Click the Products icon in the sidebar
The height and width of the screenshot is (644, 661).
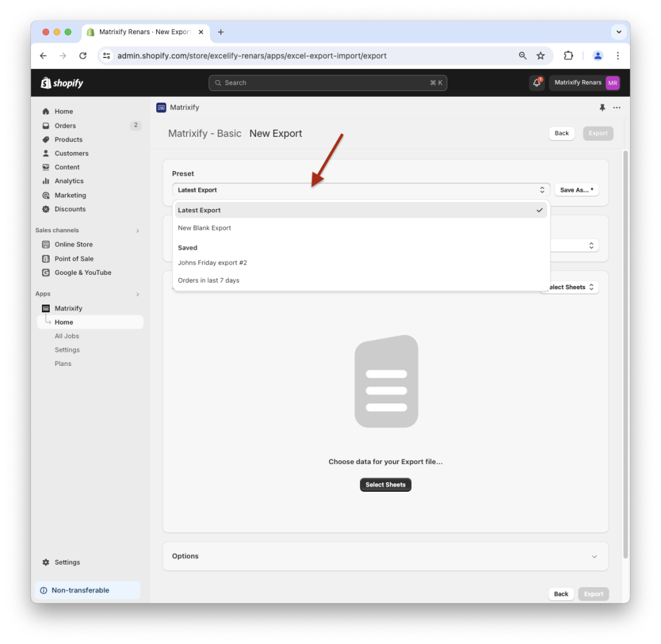pyautogui.click(x=46, y=139)
